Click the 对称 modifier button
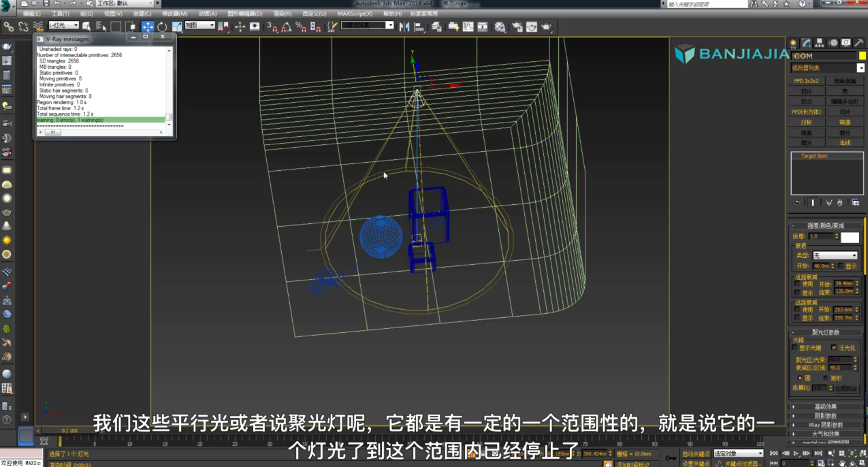The width and height of the screenshot is (868, 467). pyautogui.click(x=806, y=123)
